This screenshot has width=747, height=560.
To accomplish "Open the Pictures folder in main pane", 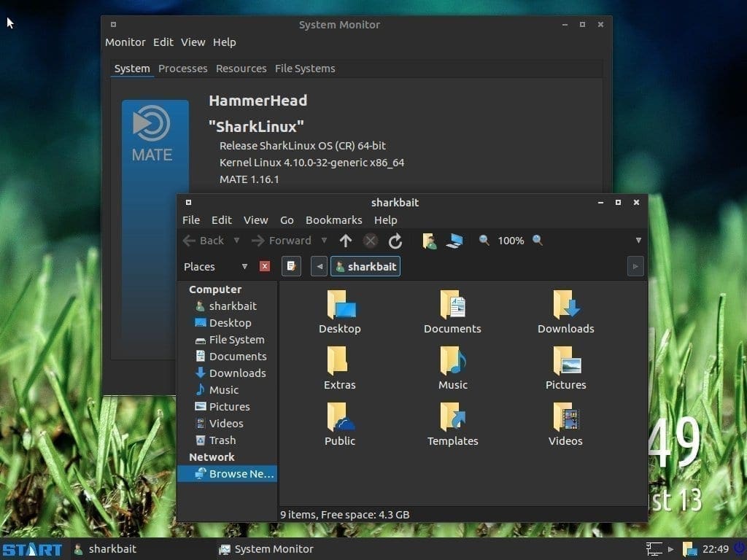I will (565, 367).
